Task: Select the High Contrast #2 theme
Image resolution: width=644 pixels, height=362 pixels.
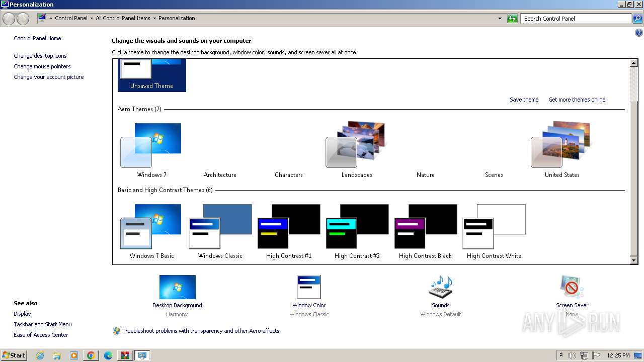Action: pos(357,226)
